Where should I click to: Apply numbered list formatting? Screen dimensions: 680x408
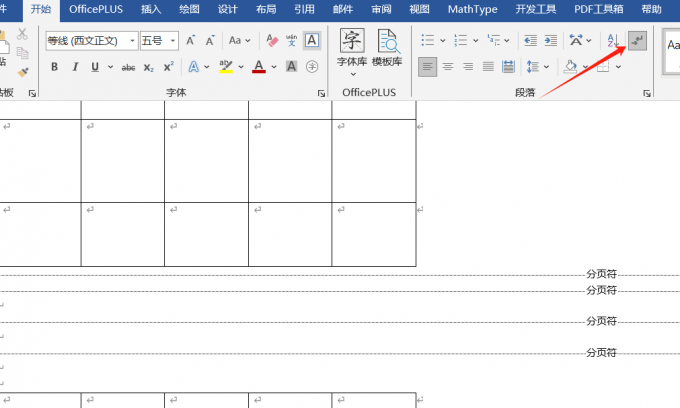(461, 40)
